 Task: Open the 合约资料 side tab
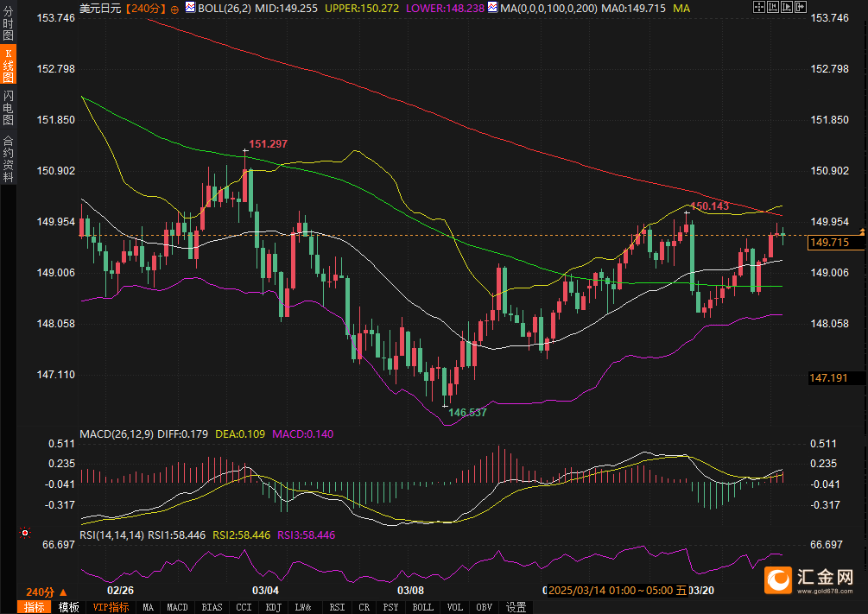click(x=9, y=158)
